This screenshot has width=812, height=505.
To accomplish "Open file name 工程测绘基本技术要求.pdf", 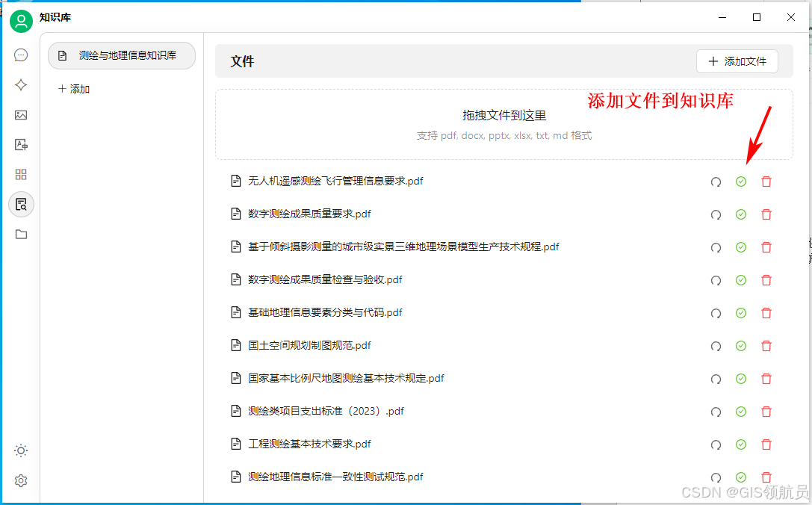I will [309, 444].
